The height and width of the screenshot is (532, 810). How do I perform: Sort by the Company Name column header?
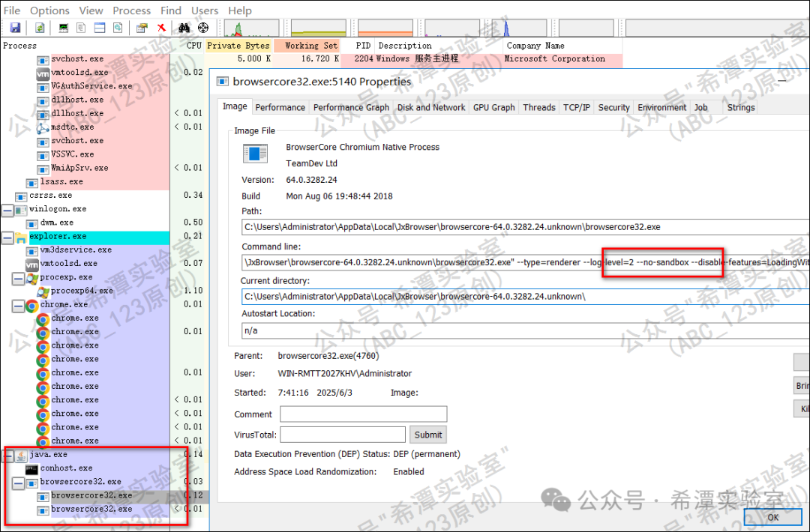click(562, 46)
